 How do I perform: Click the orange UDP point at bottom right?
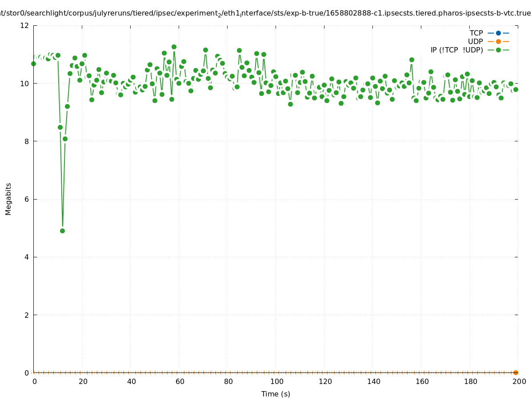coord(516,372)
